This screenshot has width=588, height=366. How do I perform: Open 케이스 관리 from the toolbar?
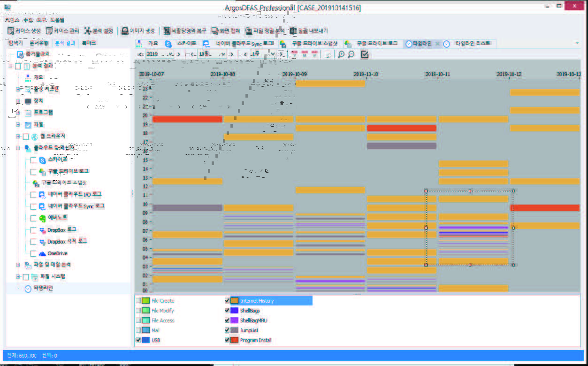coord(63,30)
